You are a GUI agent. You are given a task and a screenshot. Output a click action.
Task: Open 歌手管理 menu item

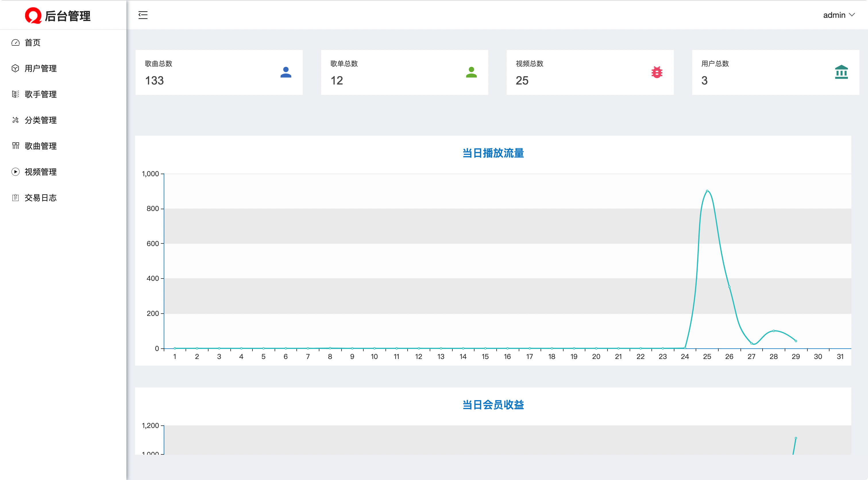pyautogui.click(x=63, y=94)
